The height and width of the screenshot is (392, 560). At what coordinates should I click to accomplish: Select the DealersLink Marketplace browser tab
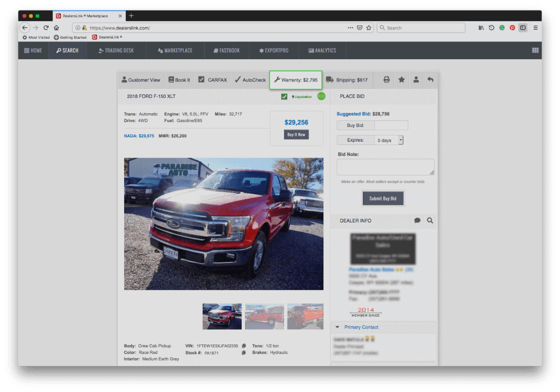pos(89,16)
